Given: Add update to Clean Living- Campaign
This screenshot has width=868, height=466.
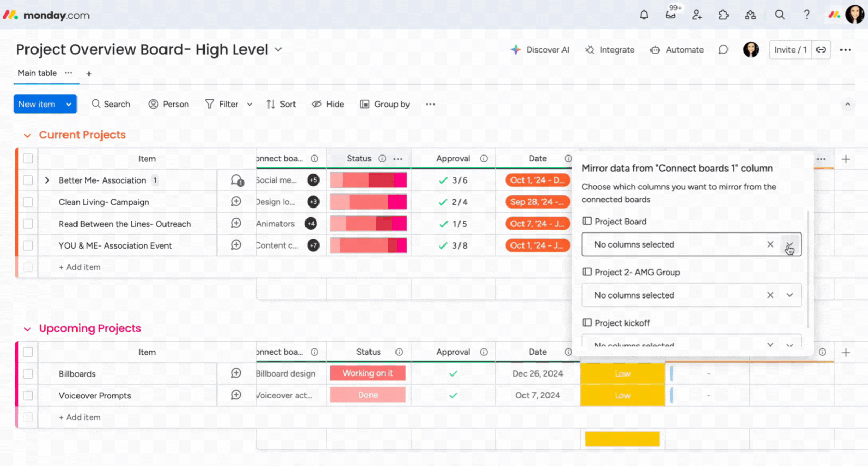Looking at the screenshot, I should tap(236, 202).
